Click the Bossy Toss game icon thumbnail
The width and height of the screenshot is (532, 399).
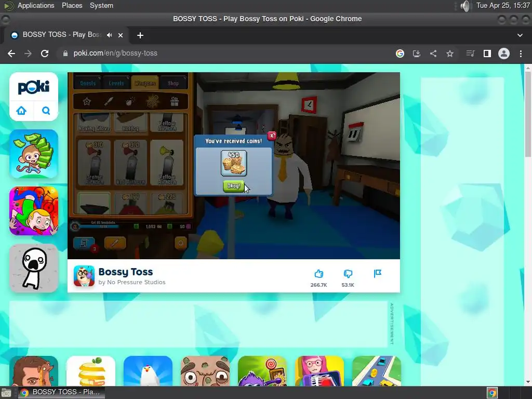(x=84, y=276)
